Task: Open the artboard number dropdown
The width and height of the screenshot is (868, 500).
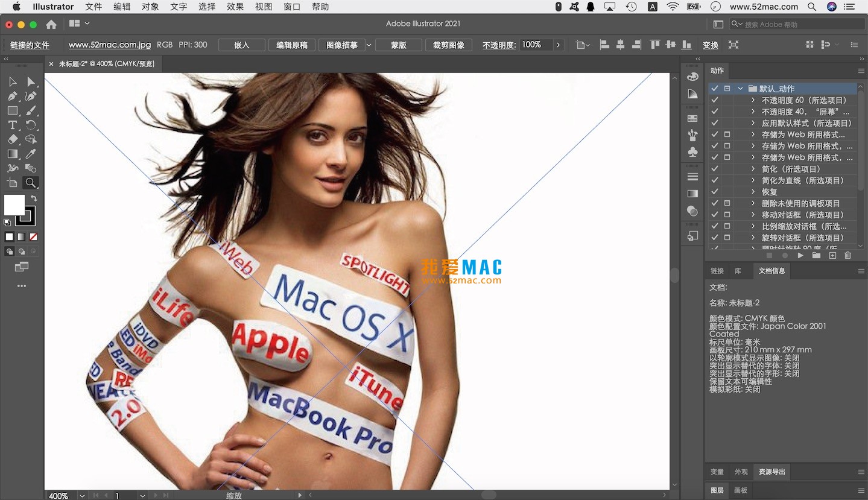Action: (142, 496)
